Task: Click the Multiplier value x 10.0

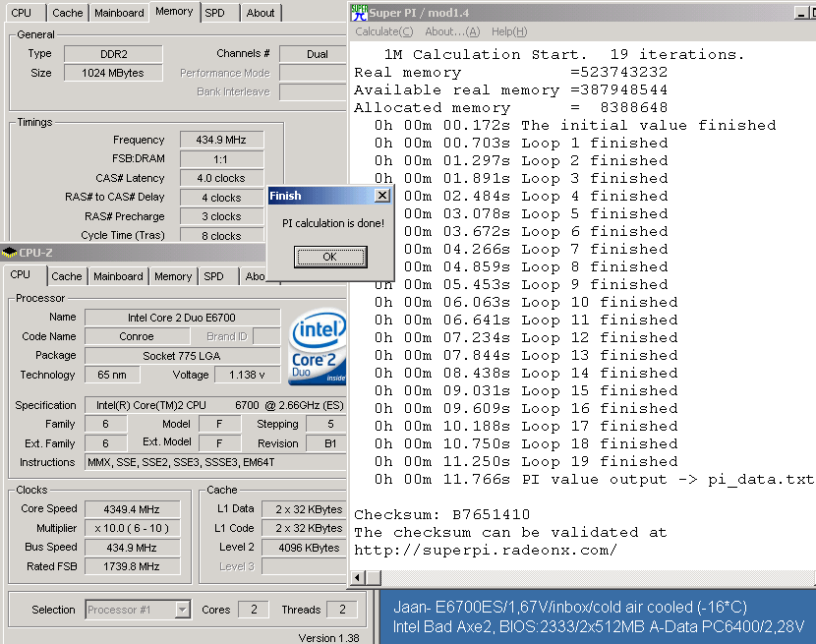Action: (x=132, y=528)
